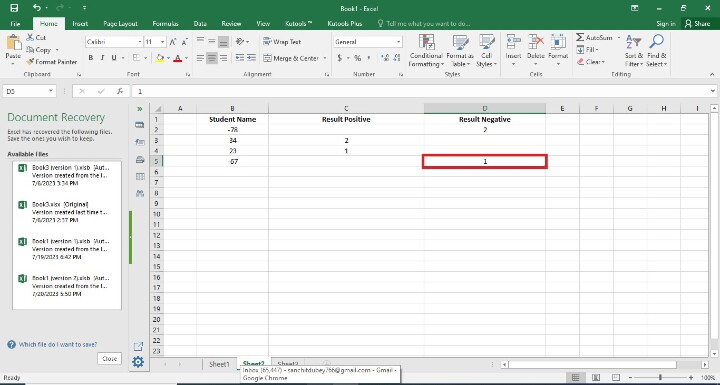This screenshot has width=720, height=385.
Task: Click the Delete cells icon
Action: click(x=535, y=42)
